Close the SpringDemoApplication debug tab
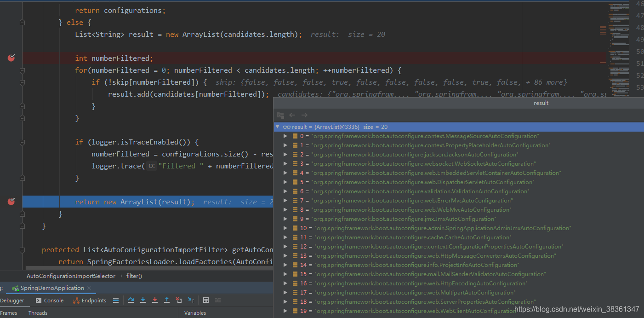 tap(90, 288)
